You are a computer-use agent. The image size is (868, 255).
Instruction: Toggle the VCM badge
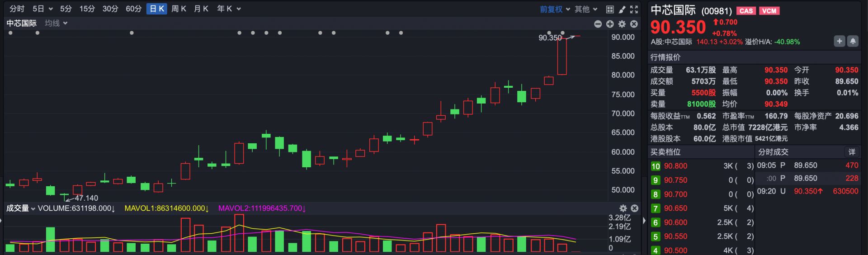pyautogui.click(x=769, y=11)
